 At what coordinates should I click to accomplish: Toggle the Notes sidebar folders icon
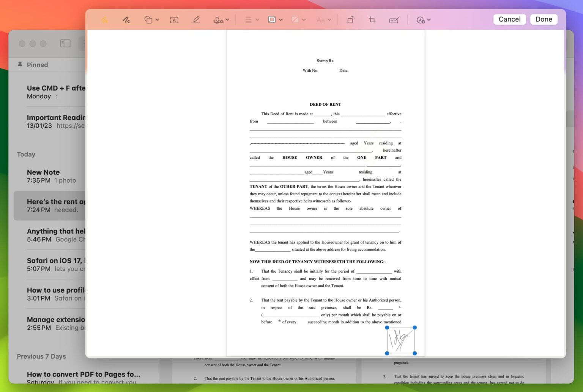point(65,44)
